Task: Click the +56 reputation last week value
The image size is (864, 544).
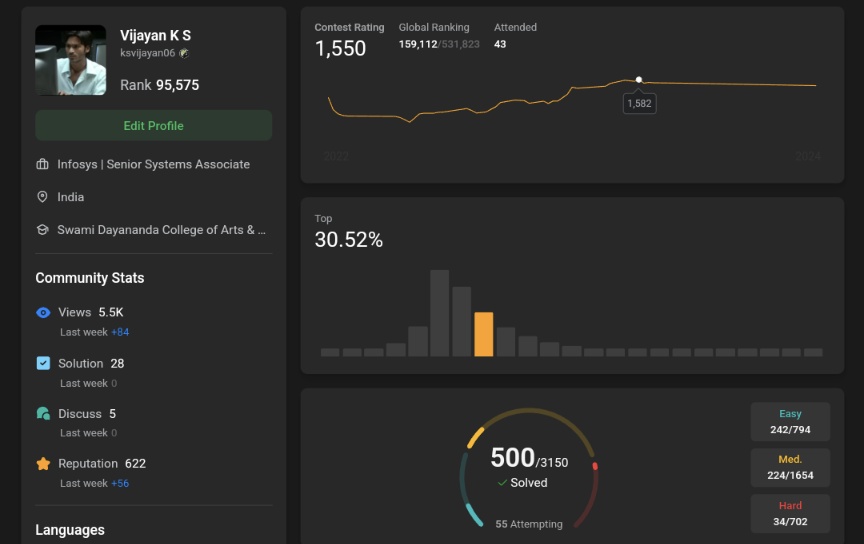Action: (x=120, y=483)
